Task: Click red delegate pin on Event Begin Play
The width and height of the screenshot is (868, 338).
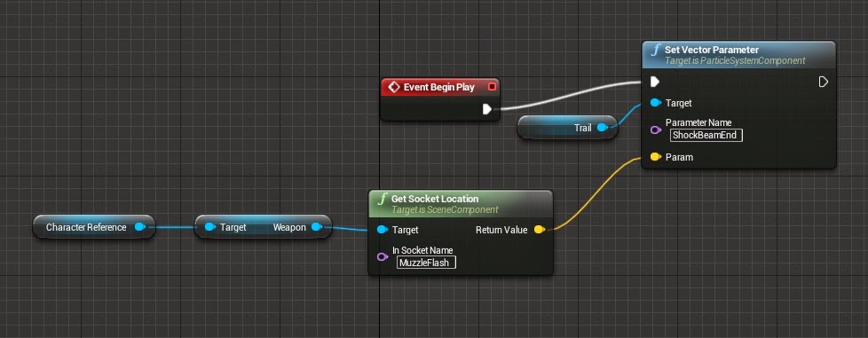Action: tap(492, 87)
